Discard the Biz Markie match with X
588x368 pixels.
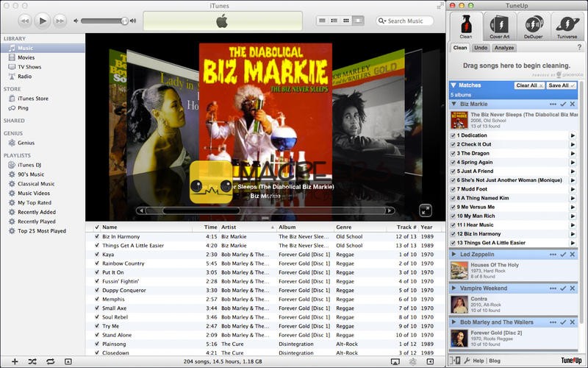(x=573, y=104)
